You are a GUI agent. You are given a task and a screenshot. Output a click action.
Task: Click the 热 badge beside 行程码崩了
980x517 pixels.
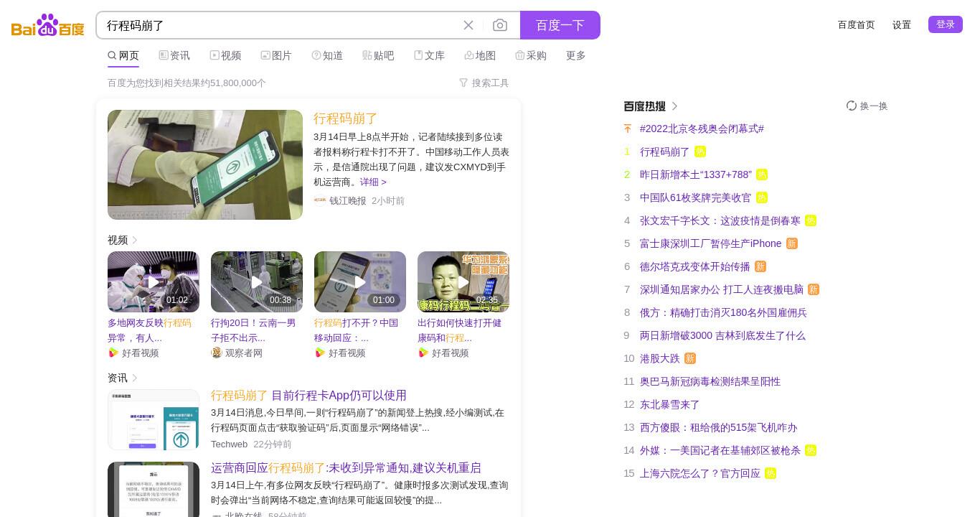700,152
